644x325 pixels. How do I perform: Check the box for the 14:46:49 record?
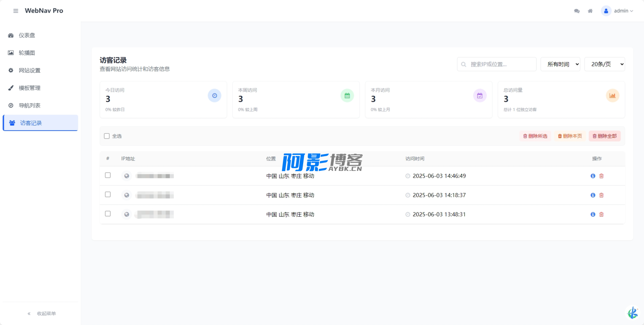pos(108,176)
